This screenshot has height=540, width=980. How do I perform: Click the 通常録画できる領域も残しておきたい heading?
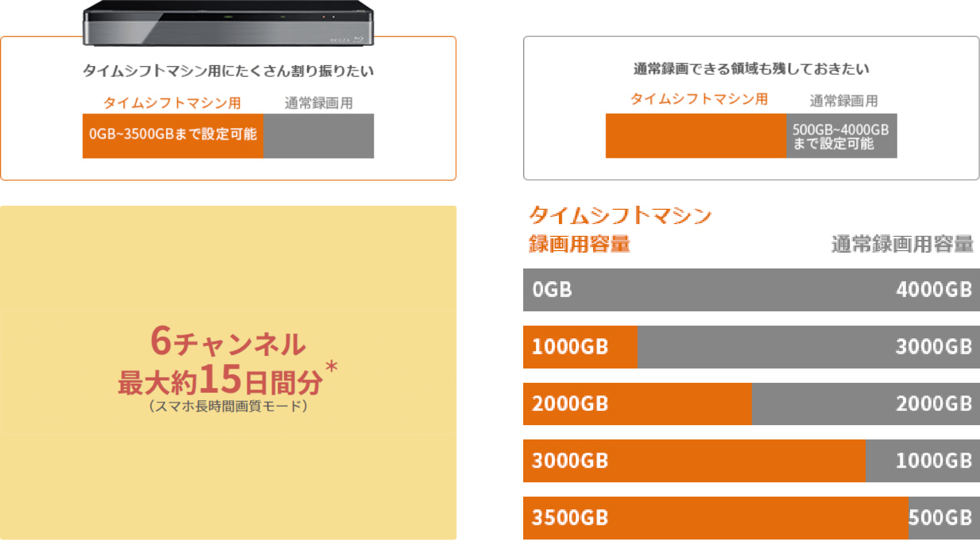(x=751, y=68)
